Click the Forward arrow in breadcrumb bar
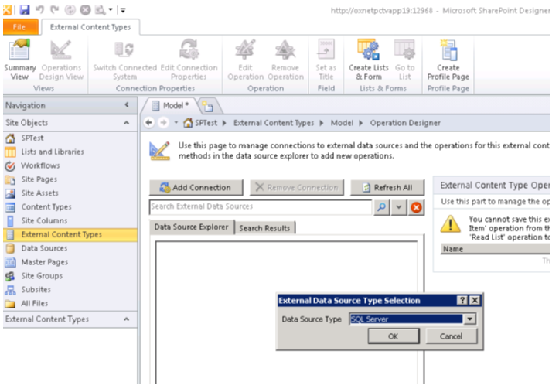Image resolution: width=559 pixels, height=392 pixels. pos(163,123)
